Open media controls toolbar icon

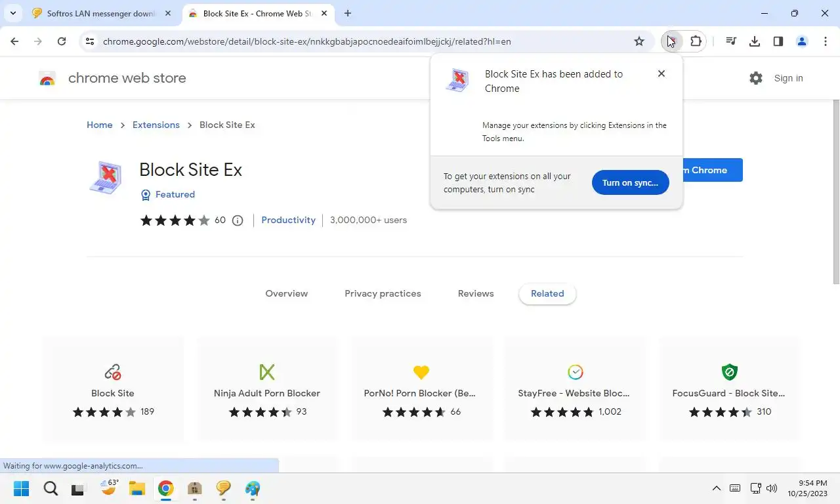[731, 41]
